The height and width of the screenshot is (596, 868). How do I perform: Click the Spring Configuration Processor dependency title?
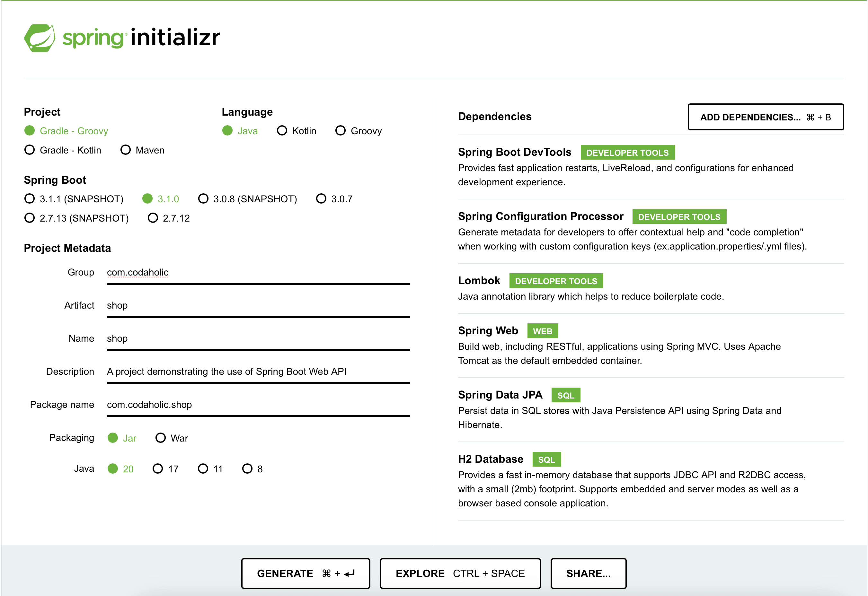pos(541,216)
